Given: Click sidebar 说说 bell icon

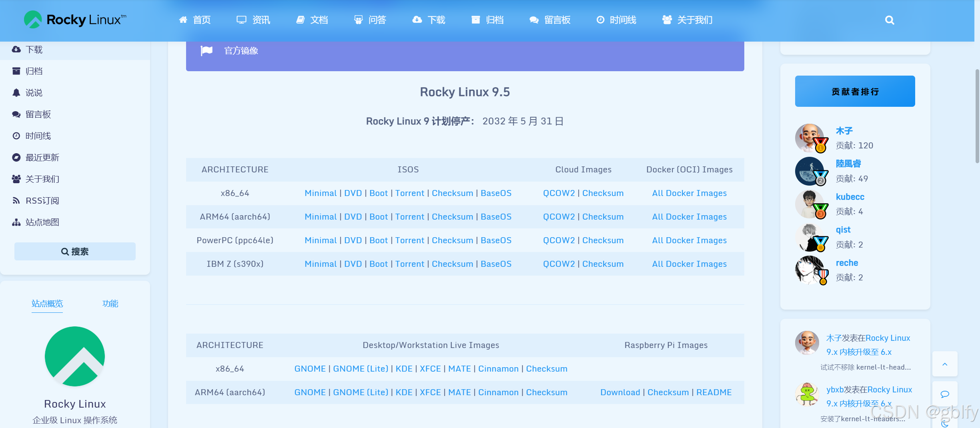Looking at the screenshot, I should pos(16,93).
